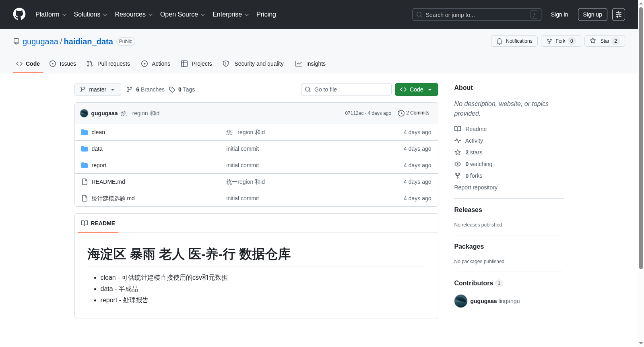
Task: Open 统计建模选题.md file
Action: coord(113,198)
